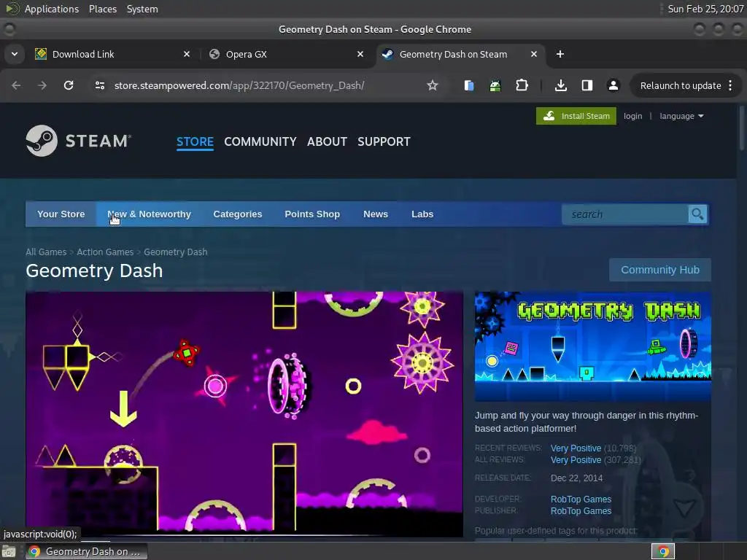
Task: Click the Community Hub button
Action: (659, 270)
